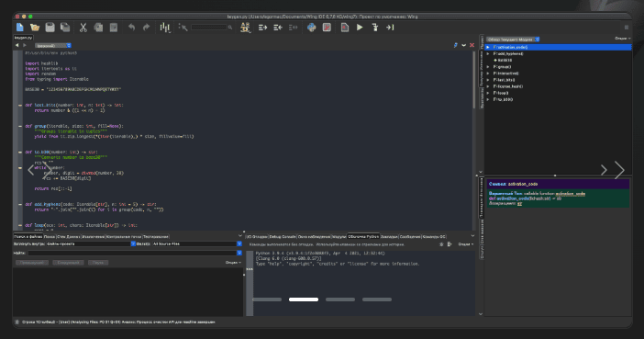Expand the group() tree entry

pyautogui.click(x=488, y=67)
